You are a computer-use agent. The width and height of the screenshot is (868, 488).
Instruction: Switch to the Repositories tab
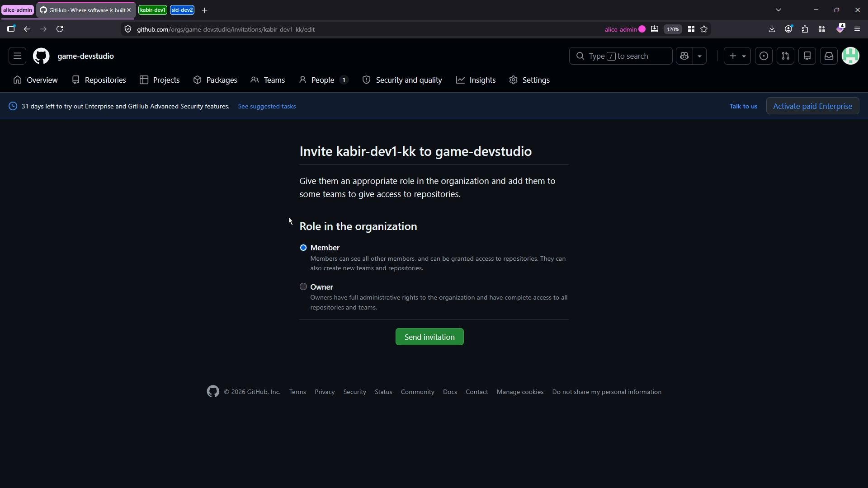click(x=99, y=80)
